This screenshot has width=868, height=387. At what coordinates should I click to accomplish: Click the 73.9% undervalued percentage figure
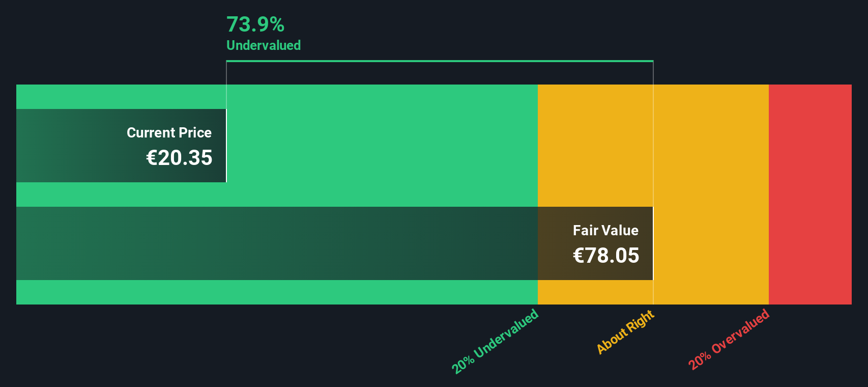coord(255,24)
